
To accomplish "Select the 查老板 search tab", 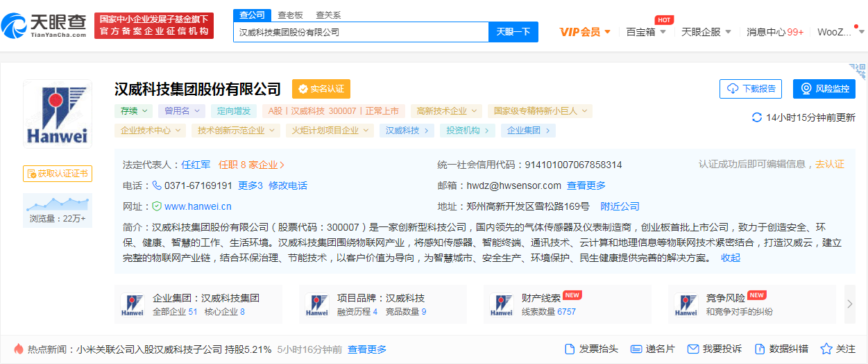I will tap(290, 15).
